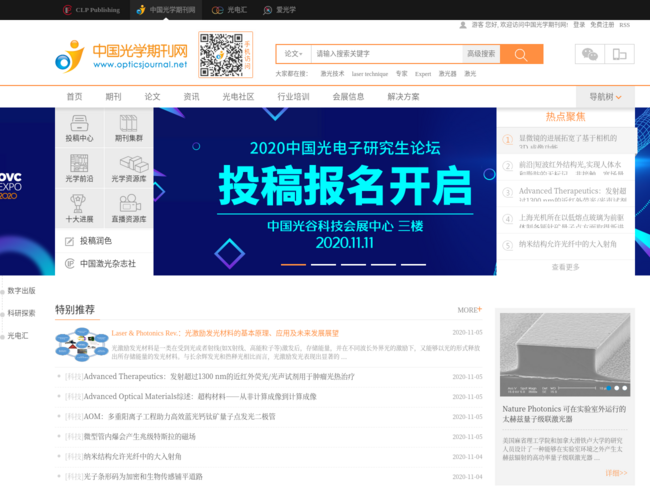Click the orange search magnifier button

click(521, 54)
